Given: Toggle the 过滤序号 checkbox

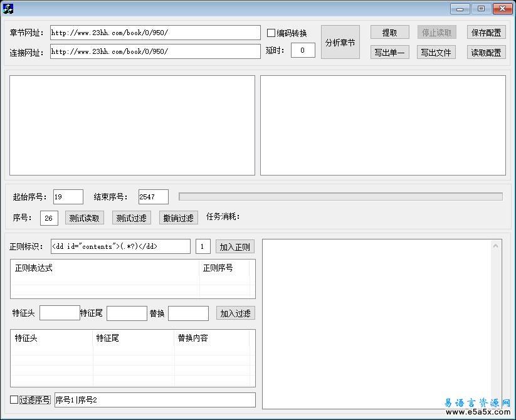Looking at the screenshot, I should (14, 399).
